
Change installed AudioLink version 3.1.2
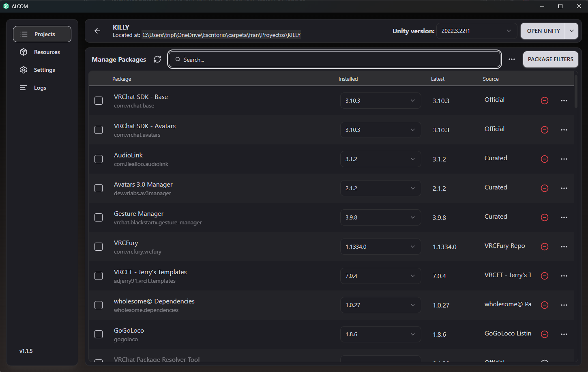(x=380, y=159)
